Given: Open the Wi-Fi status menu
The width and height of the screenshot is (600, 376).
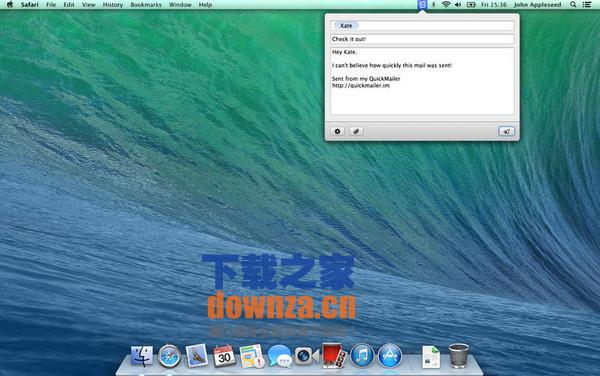Looking at the screenshot, I should pyautogui.click(x=446, y=5).
